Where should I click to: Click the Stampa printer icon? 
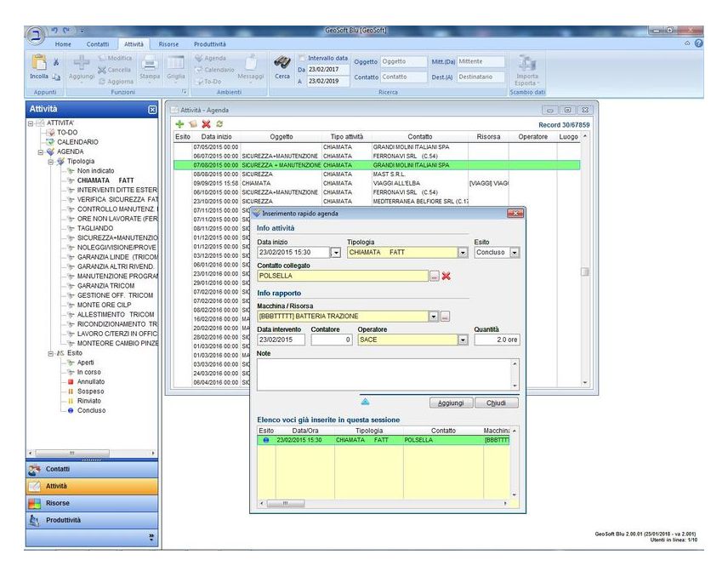pyautogui.click(x=150, y=62)
